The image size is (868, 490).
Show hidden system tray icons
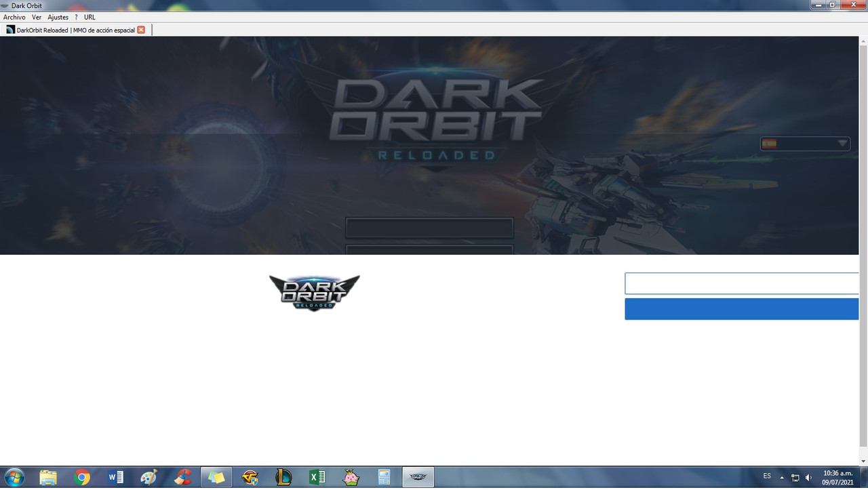click(x=782, y=477)
